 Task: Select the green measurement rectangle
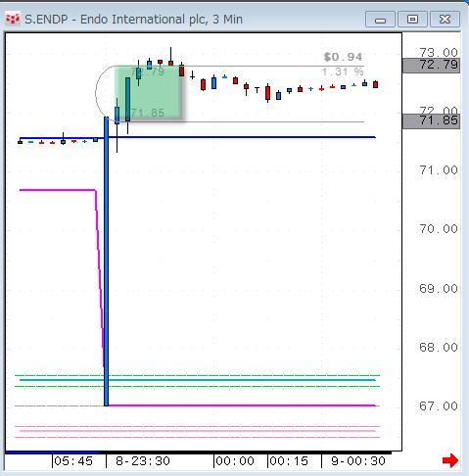tap(149, 93)
